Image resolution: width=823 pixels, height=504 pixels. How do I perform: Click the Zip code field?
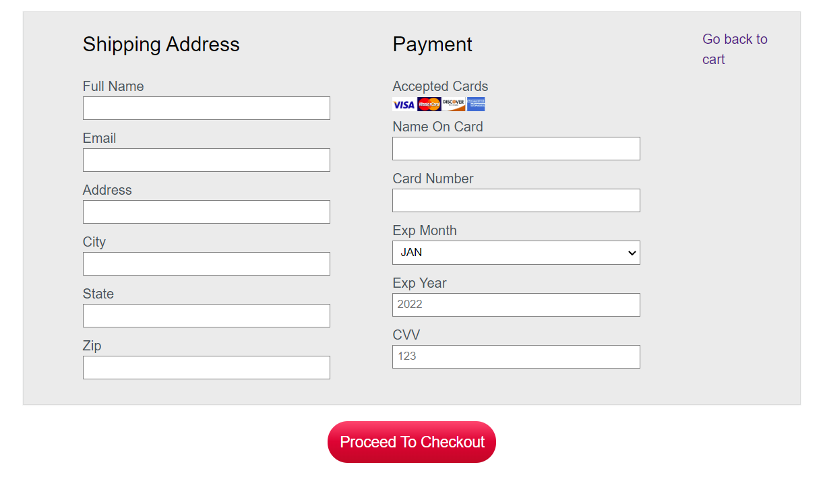click(206, 367)
